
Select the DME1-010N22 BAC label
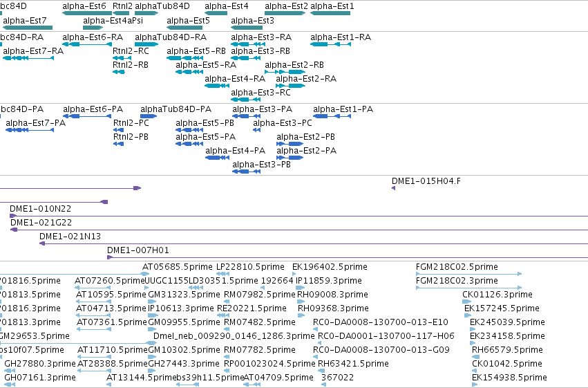pyautogui.click(x=40, y=209)
